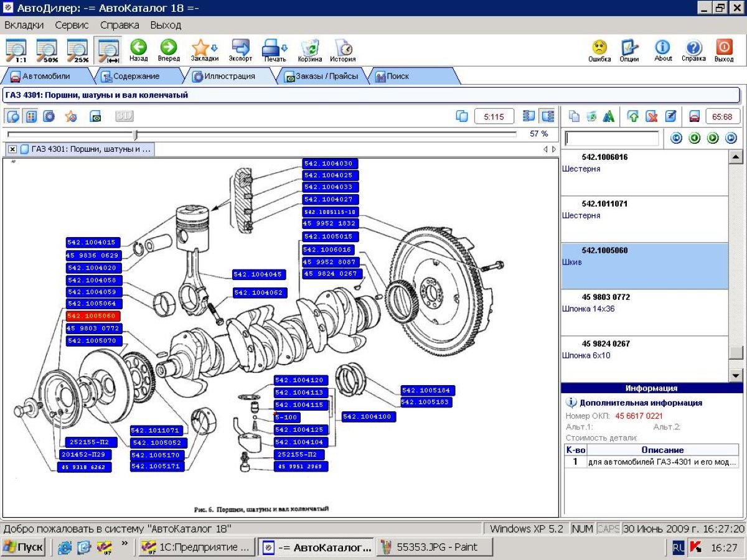This screenshot has height=560, width=747.
Task: Report an error with Ошибка icon
Action: tap(599, 49)
